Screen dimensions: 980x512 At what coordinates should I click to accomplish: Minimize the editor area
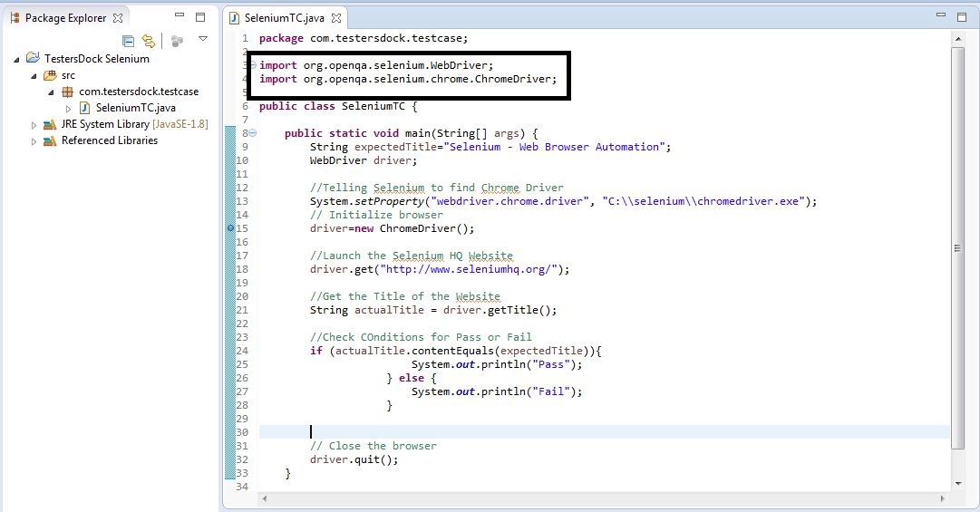pyautogui.click(x=941, y=15)
